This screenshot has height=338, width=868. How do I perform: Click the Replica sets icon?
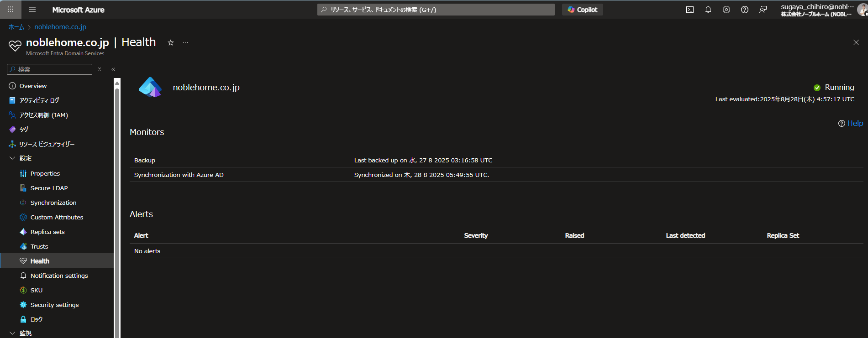(23, 232)
